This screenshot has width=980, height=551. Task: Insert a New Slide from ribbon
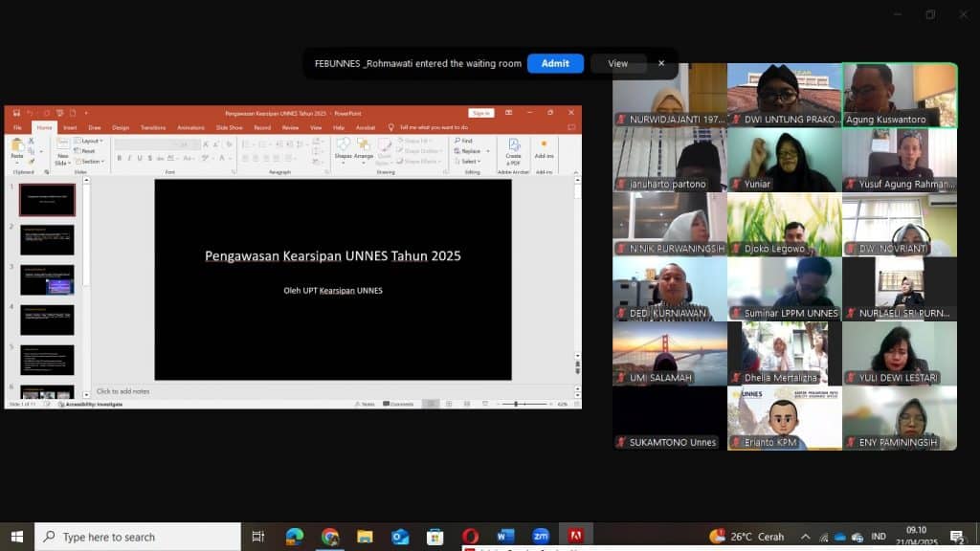[62, 148]
